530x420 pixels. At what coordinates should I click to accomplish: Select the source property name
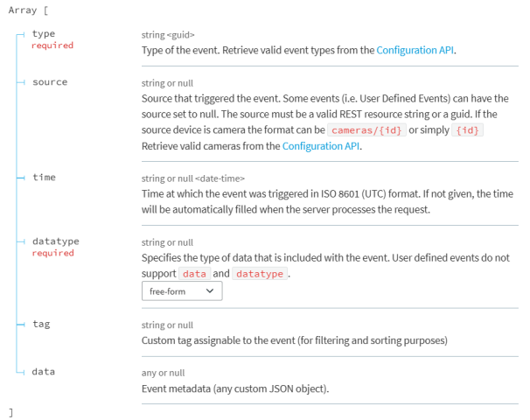49,81
